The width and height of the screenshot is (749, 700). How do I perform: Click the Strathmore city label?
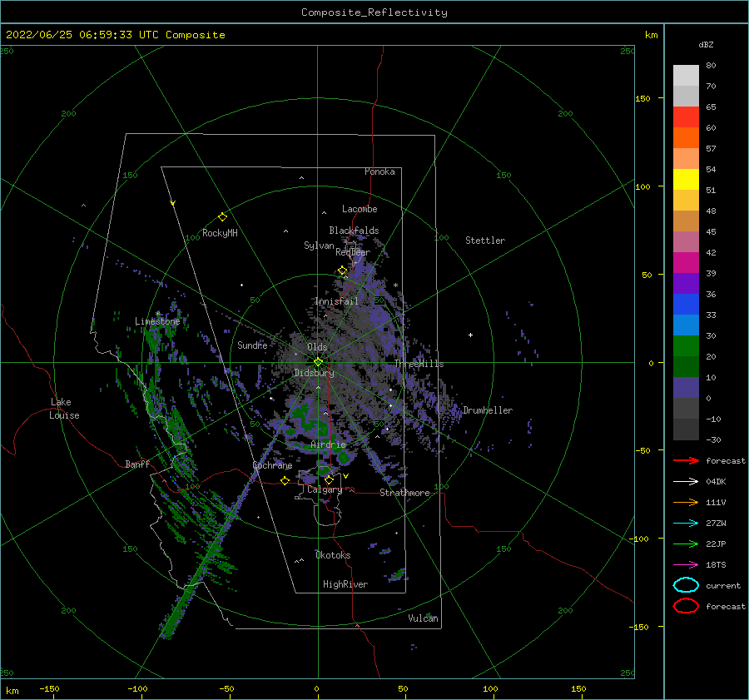click(404, 493)
